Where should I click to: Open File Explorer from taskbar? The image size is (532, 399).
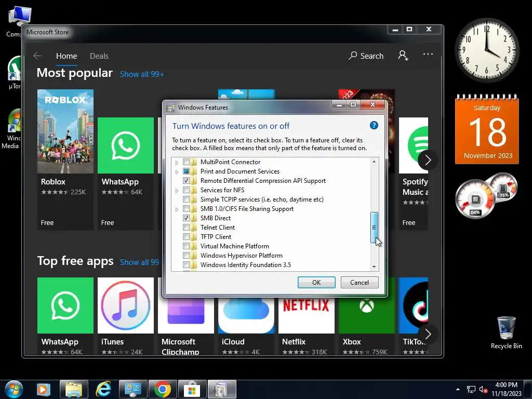point(74,389)
